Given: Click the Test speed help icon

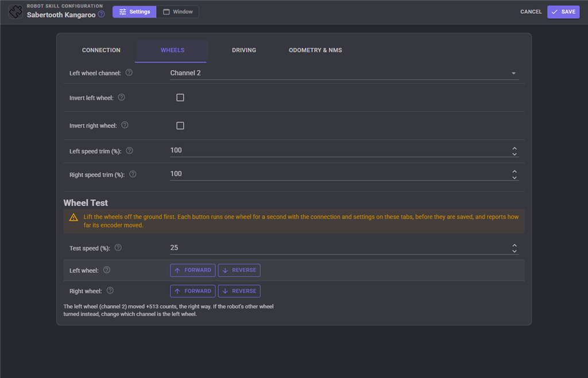Looking at the screenshot, I should tap(118, 248).
